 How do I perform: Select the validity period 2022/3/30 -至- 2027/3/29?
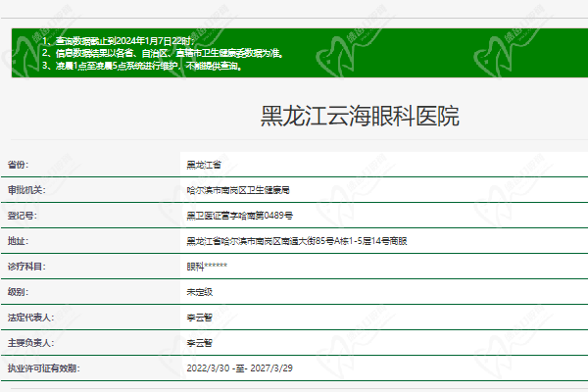tap(240, 368)
